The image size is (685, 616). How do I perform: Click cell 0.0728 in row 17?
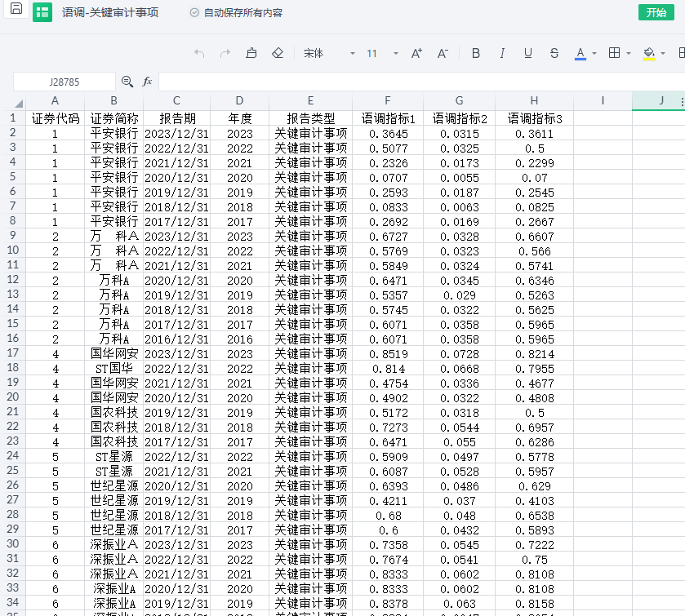coord(459,353)
